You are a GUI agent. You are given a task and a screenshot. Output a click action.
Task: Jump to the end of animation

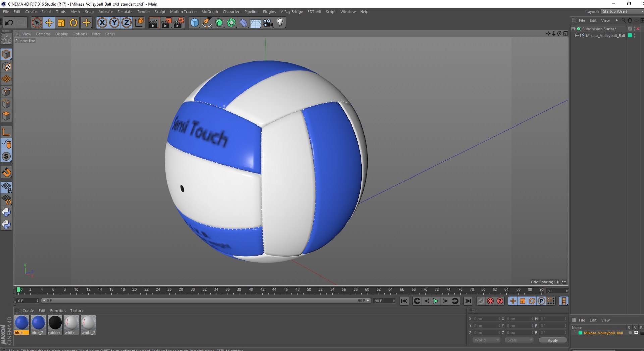[x=468, y=301]
